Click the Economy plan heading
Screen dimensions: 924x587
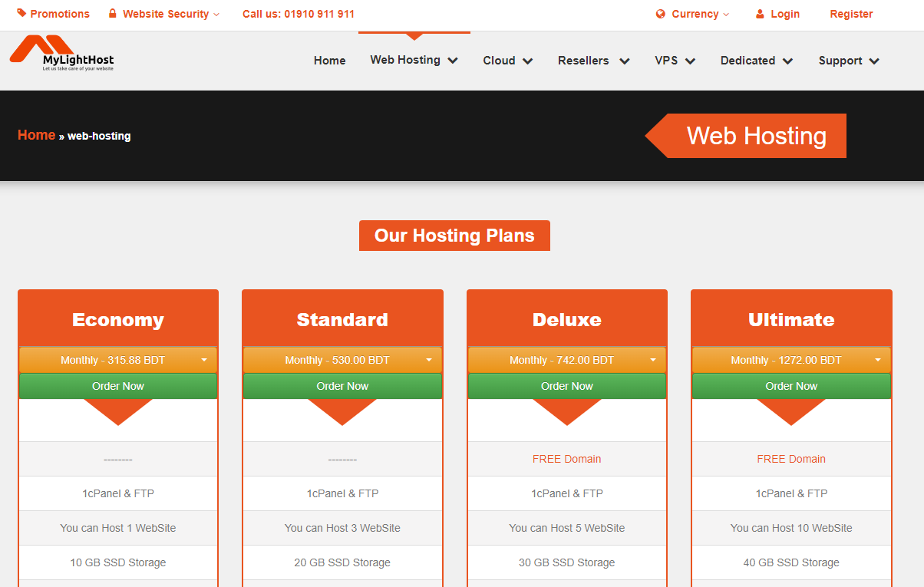click(118, 320)
